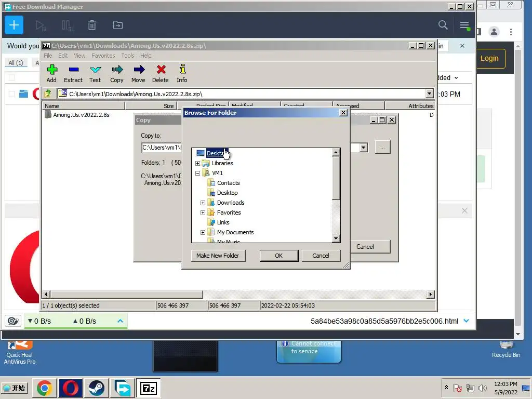Click the browse ellipsis button in Copy dialog
The height and width of the screenshot is (399, 532).
click(382, 148)
